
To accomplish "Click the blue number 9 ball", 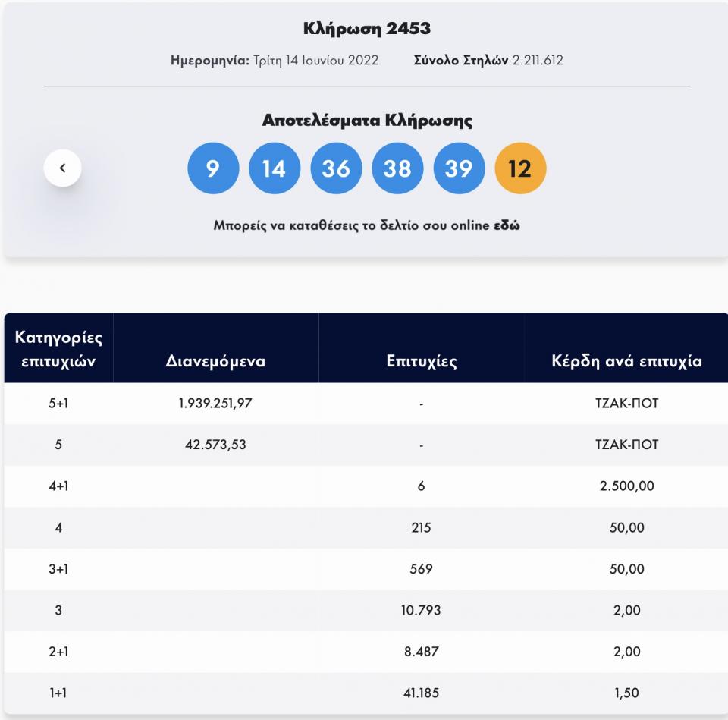I will tap(212, 168).
